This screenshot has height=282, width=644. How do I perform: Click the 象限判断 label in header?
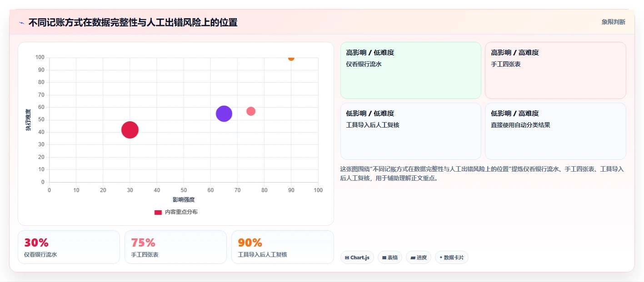click(x=613, y=22)
